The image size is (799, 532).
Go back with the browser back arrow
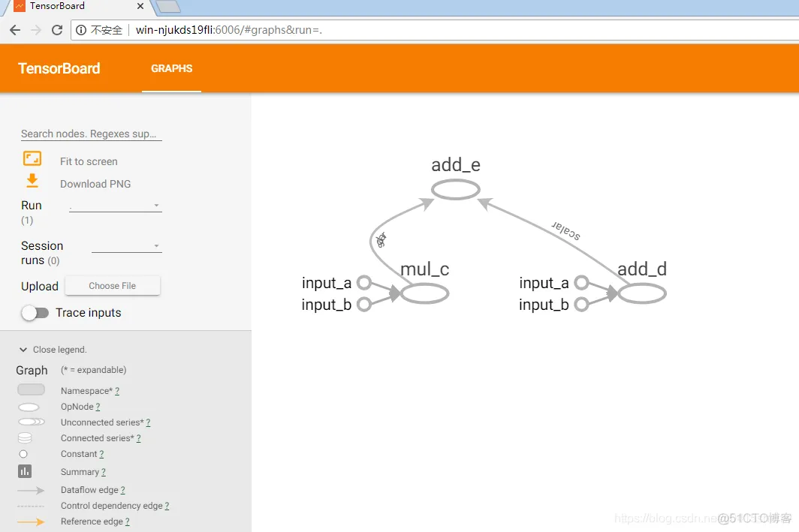pos(15,30)
